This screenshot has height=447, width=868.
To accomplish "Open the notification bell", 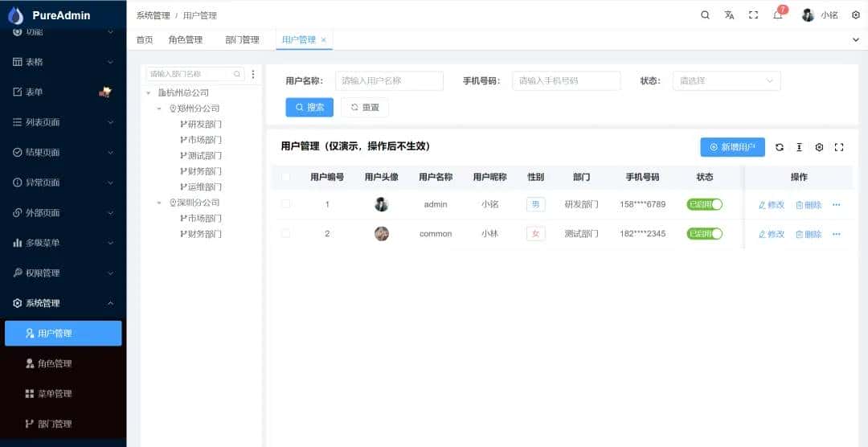I will click(778, 15).
